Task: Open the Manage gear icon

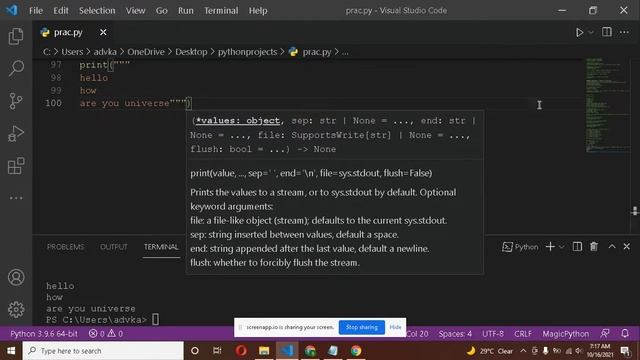Action: coord(16,309)
